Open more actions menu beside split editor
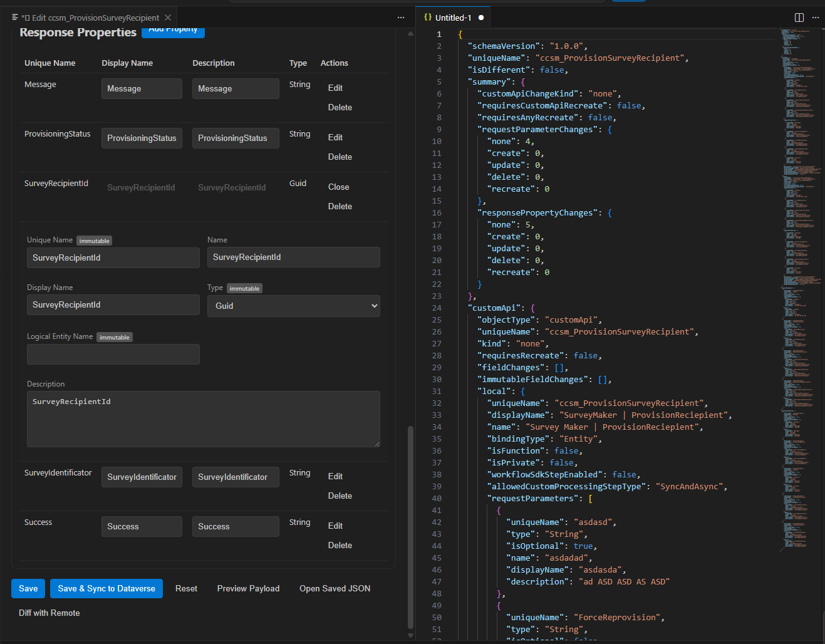This screenshot has width=825, height=644. (x=816, y=18)
